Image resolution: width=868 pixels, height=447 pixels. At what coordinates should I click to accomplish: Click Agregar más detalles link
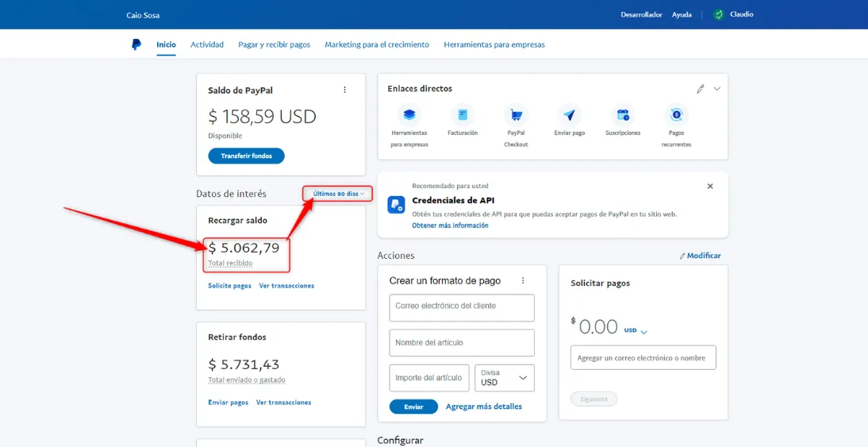484,407
